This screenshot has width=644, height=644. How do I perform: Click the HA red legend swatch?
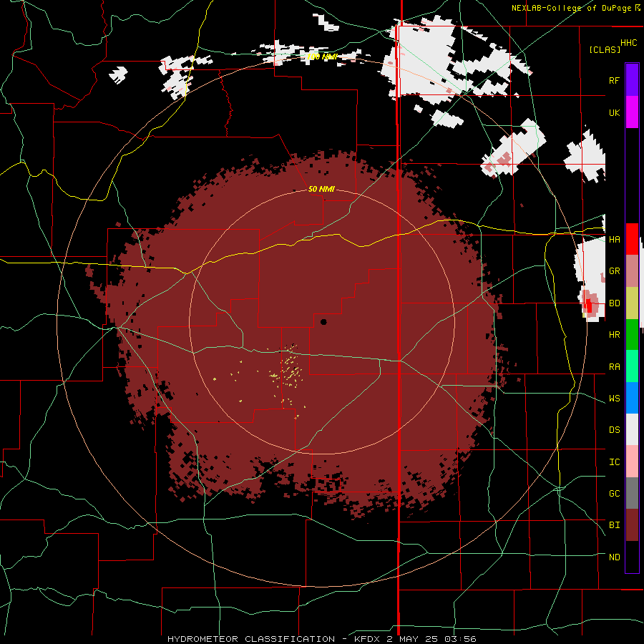(x=632, y=239)
